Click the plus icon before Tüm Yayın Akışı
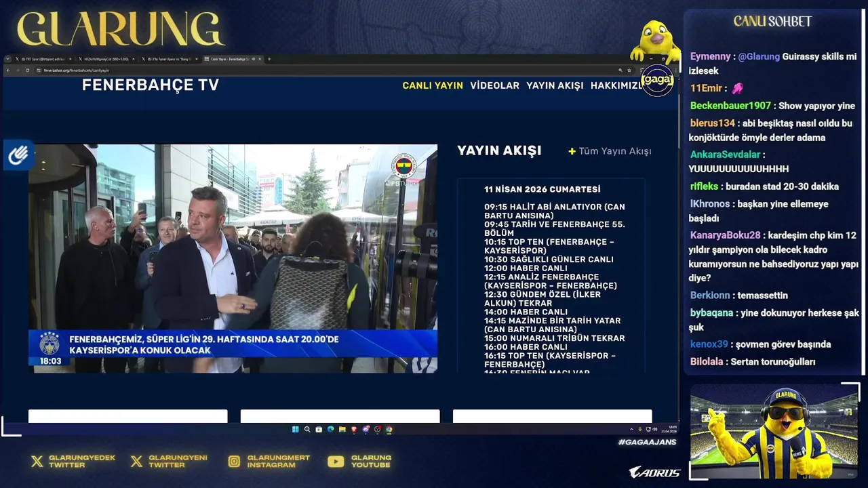868x488 pixels. (x=572, y=151)
